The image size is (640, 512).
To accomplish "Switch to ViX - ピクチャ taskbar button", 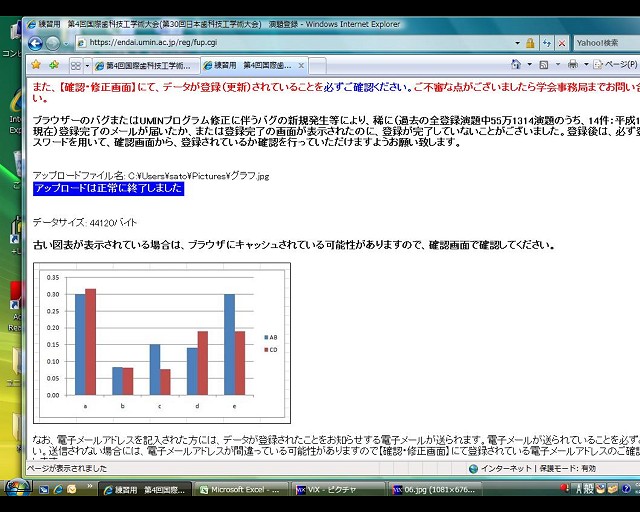I will click(338, 489).
